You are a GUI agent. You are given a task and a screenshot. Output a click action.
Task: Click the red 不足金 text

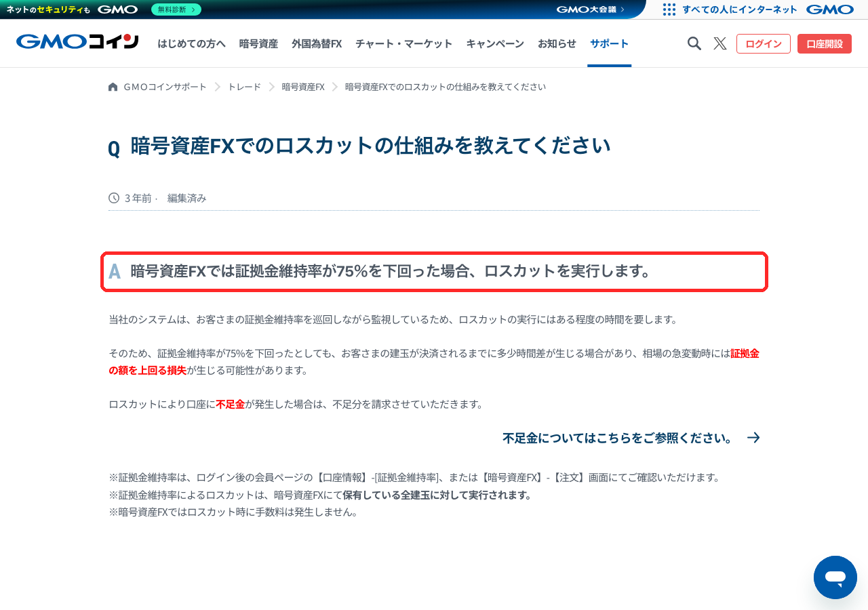pyautogui.click(x=231, y=404)
